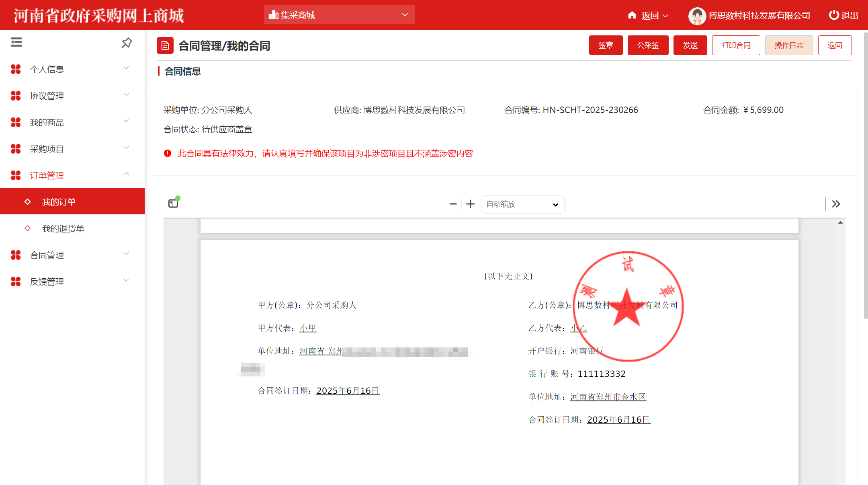Click the 采购项目 red clover icon
This screenshot has height=485, width=868.
(x=16, y=149)
